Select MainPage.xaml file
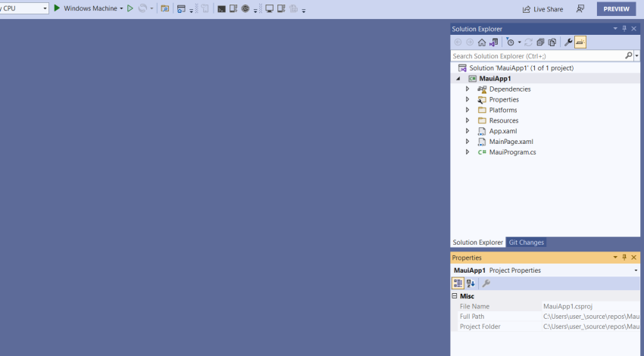 (511, 142)
